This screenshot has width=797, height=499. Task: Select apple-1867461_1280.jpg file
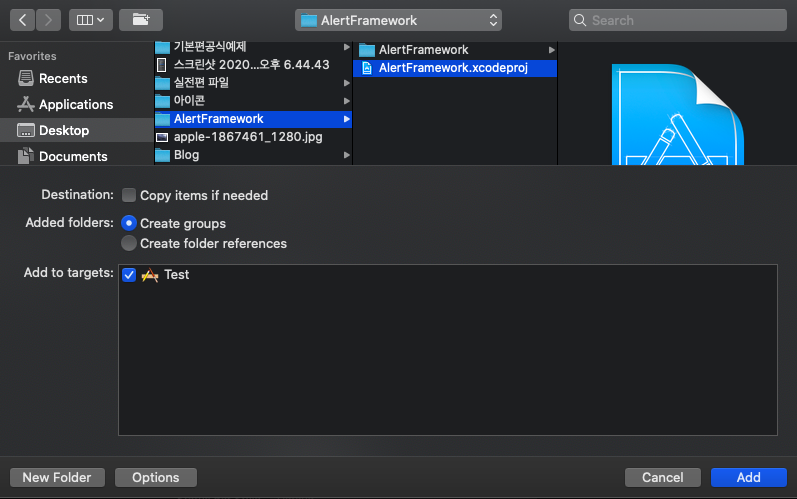(x=253, y=137)
